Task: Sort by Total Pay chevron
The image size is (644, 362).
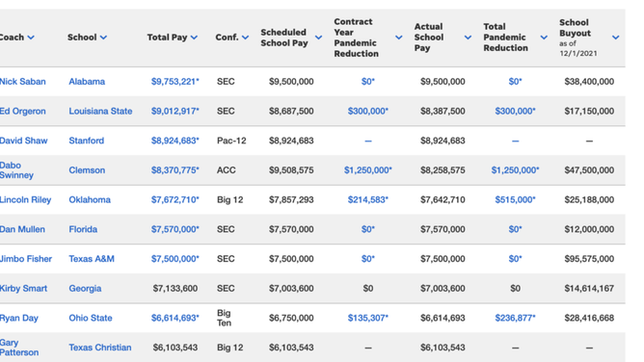Action: pos(195,38)
